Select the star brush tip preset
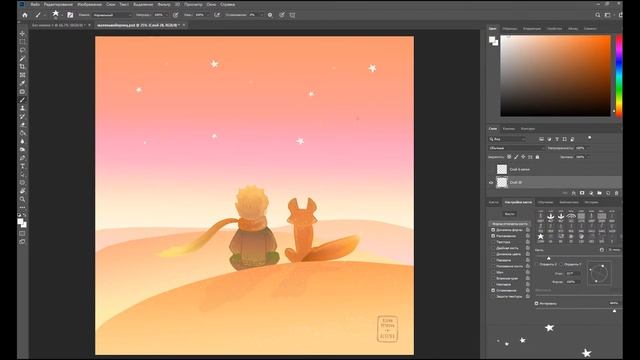Image resolution: width=640 pixels, height=360 pixels. [541, 237]
